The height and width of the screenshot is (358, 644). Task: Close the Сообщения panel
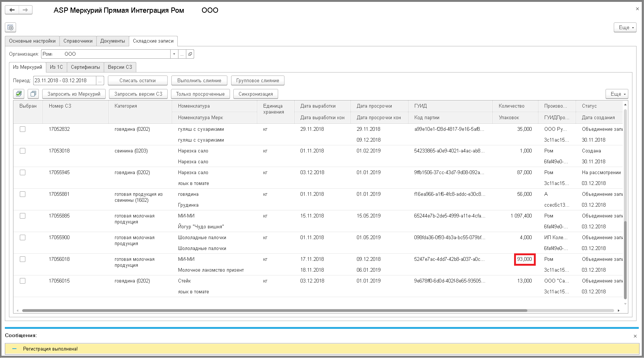[635, 336]
